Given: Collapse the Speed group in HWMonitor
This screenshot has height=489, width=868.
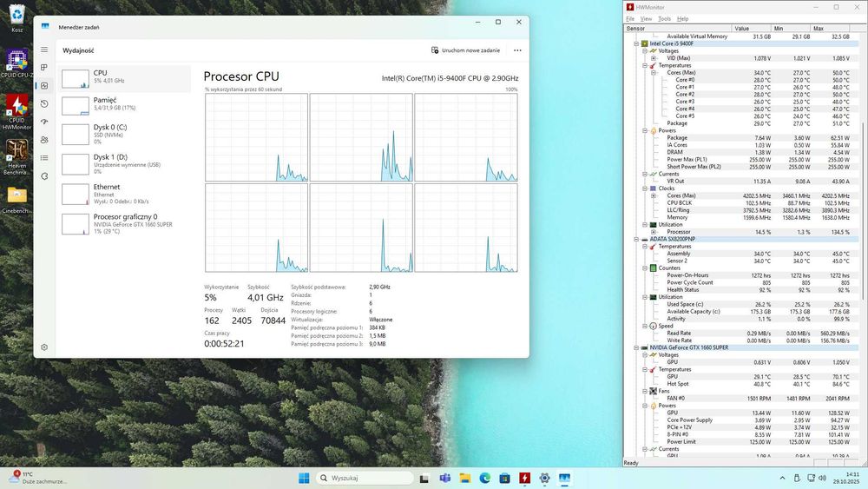Looking at the screenshot, I should click(645, 327).
